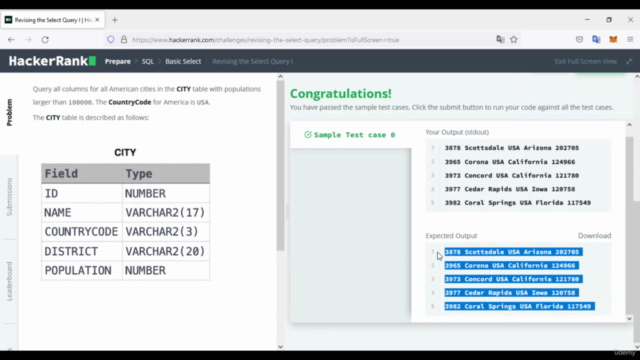Select the Revising the Select Query browser tab
The image size is (640, 360).
(x=53, y=20)
